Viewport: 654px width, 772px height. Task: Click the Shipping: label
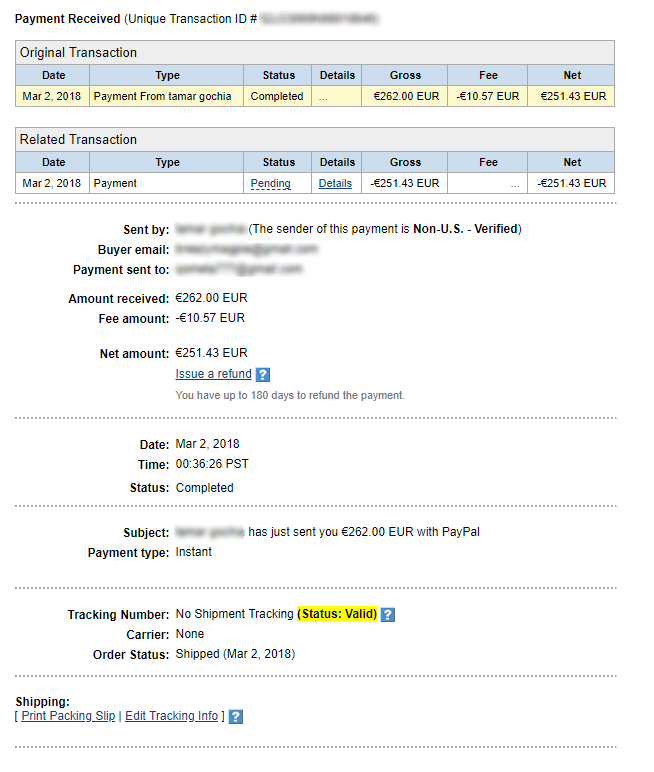42,702
